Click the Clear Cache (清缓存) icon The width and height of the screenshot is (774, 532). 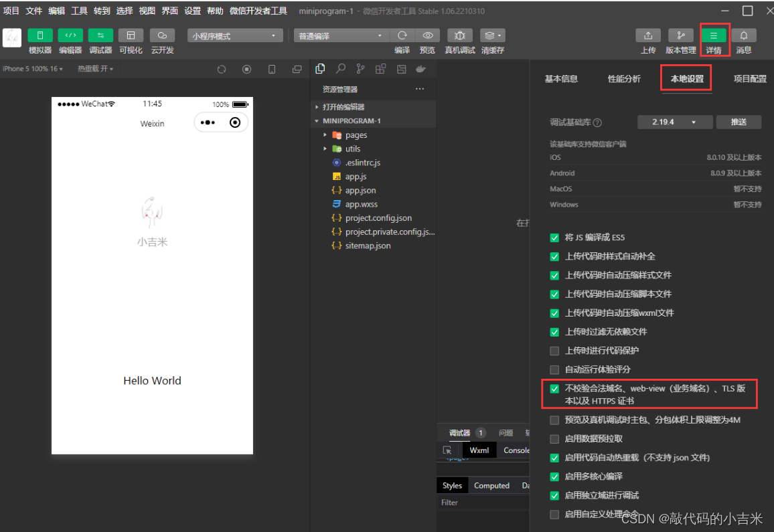492,35
